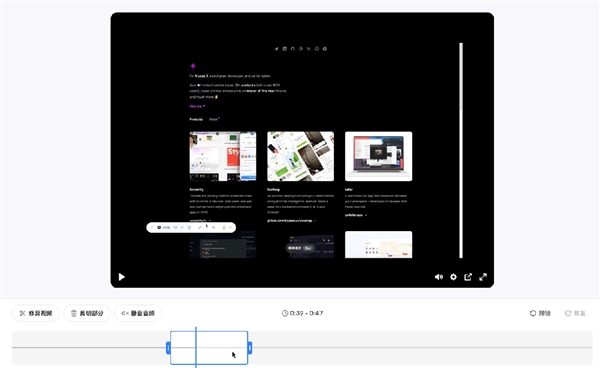Open the video in a pop-out window
Screen dimensions: 600x368
tap(468, 277)
